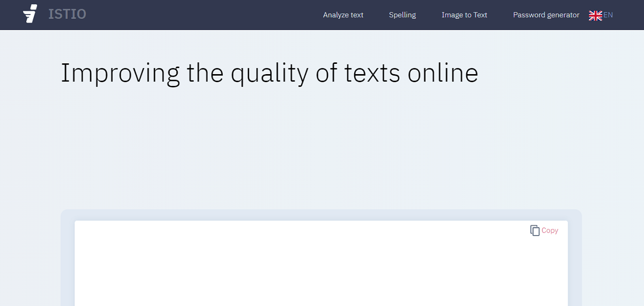This screenshot has height=306, width=644.
Task: Open the Image to Text tool
Action: [x=464, y=15]
